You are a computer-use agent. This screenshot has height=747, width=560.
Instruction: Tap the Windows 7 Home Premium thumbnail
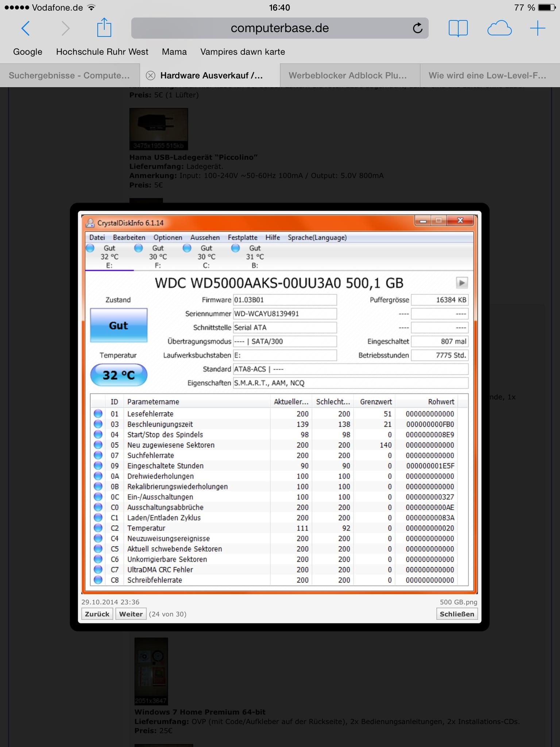151,671
